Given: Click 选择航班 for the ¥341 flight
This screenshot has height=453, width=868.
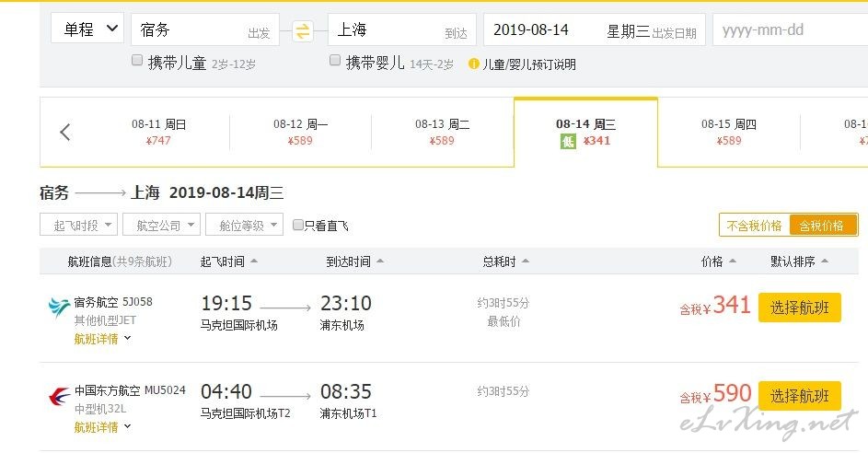Looking at the screenshot, I should 799,308.
